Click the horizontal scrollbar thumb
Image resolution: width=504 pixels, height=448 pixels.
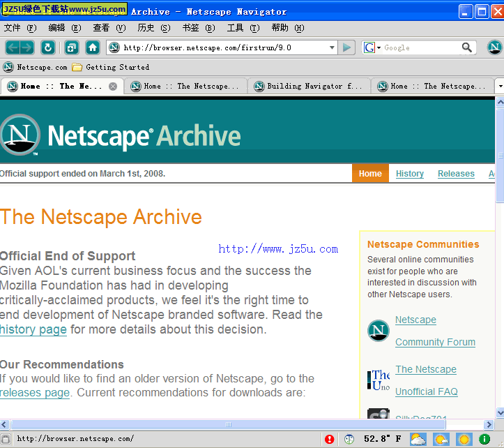pos(228,425)
